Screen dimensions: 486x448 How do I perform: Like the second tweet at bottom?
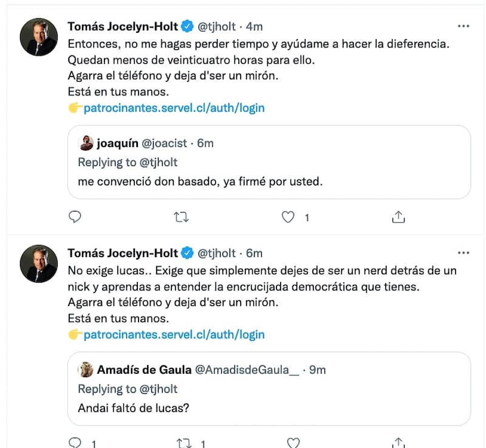point(293,443)
